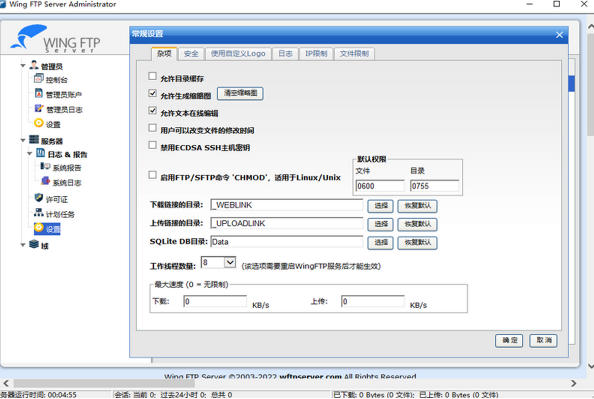The height and width of the screenshot is (399, 594).
Task: Open the 文件限制 tab
Action: pos(354,54)
